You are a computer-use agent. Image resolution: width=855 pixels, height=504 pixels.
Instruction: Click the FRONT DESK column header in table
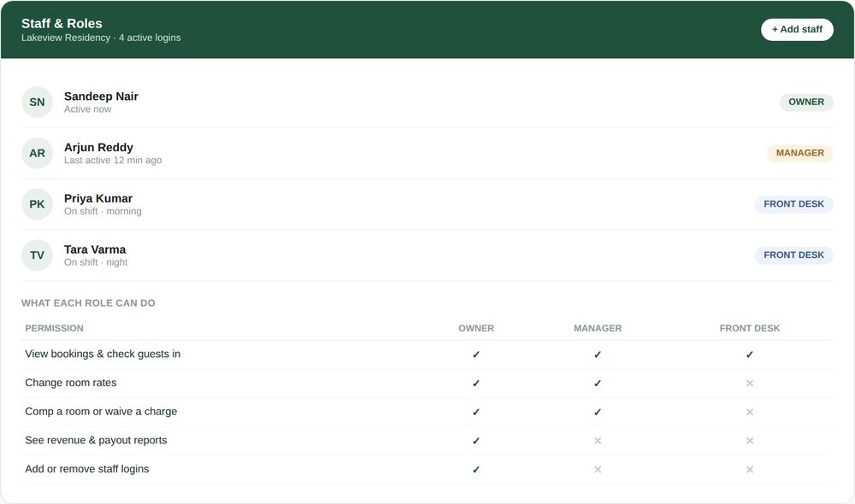tap(750, 328)
